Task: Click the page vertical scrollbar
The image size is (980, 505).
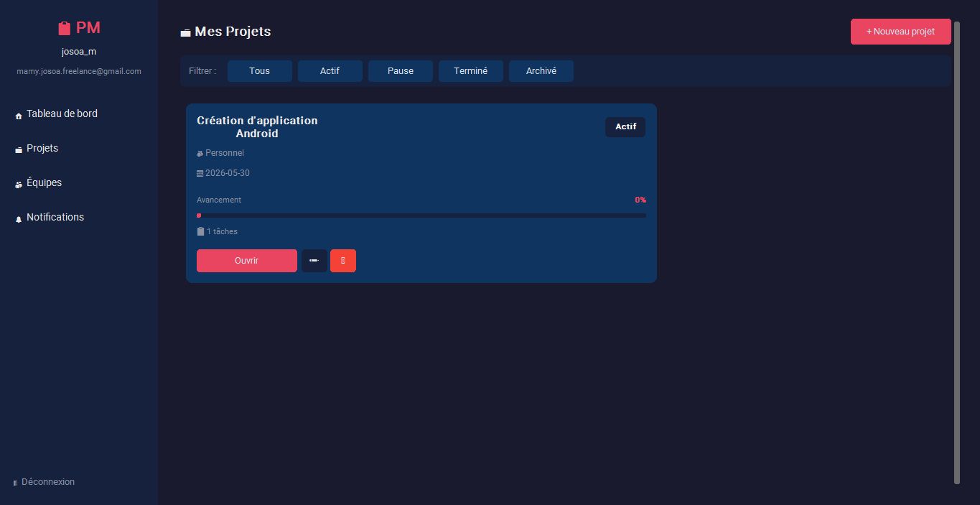Action: click(x=957, y=253)
